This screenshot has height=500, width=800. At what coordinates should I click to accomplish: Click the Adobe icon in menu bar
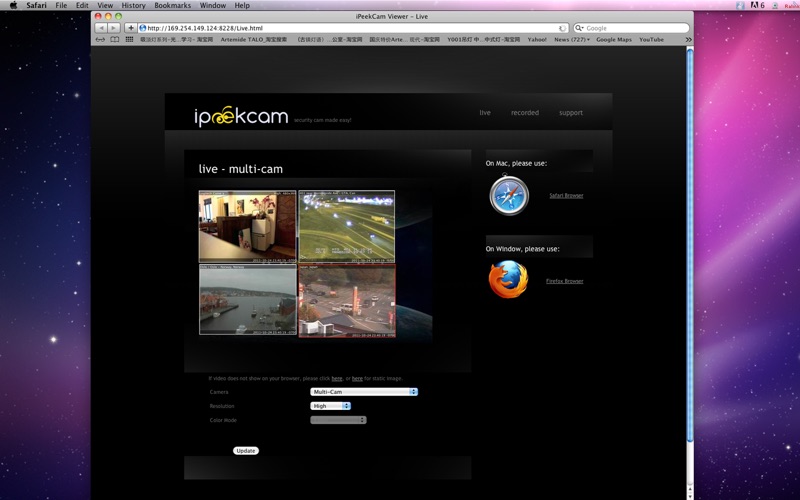(x=752, y=5)
